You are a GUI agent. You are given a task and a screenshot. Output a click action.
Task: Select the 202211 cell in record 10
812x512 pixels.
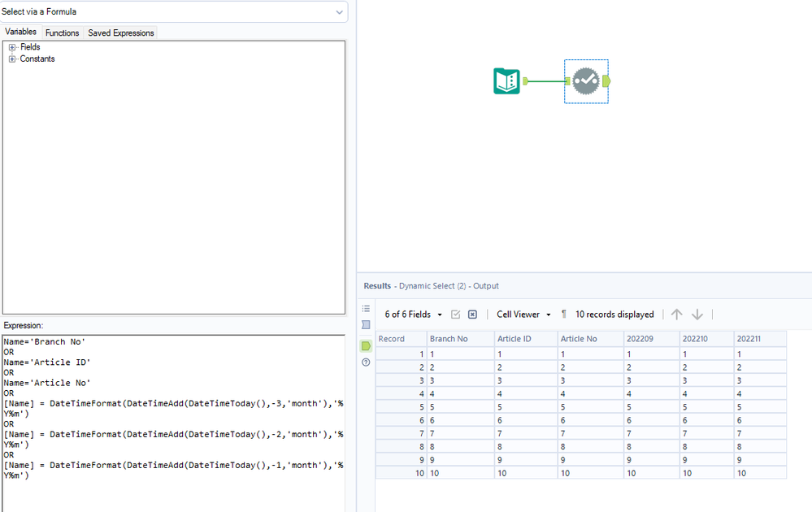[760, 473]
